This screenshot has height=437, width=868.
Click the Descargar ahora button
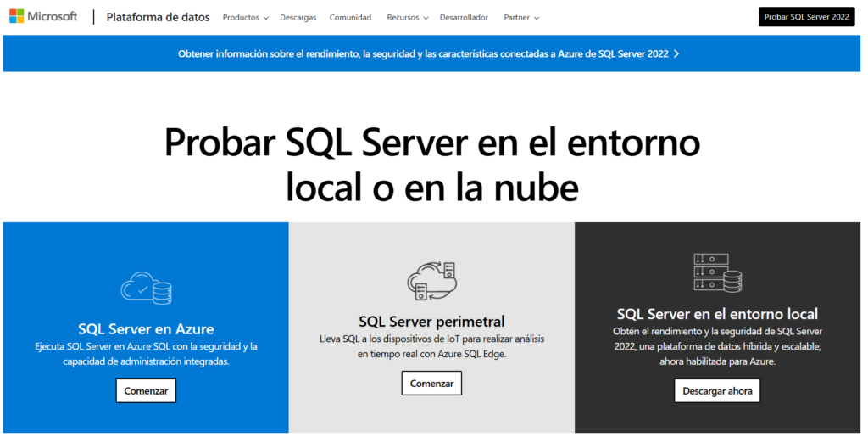point(717,391)
